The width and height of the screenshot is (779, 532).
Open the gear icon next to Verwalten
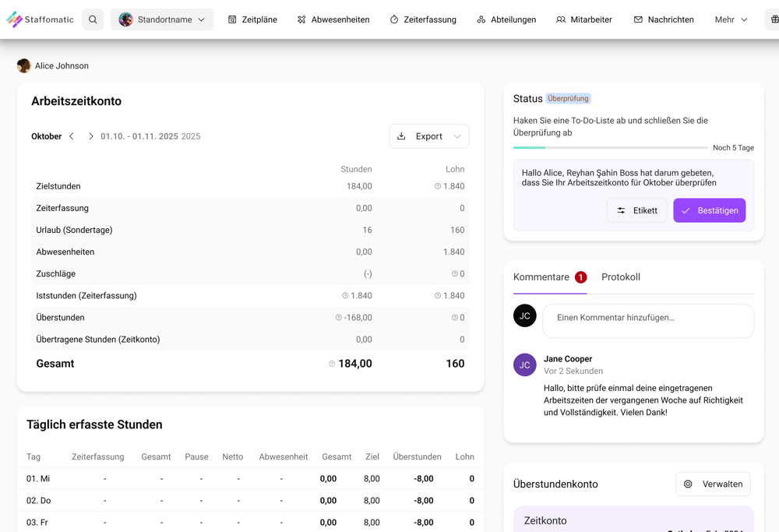coord(688,484)
